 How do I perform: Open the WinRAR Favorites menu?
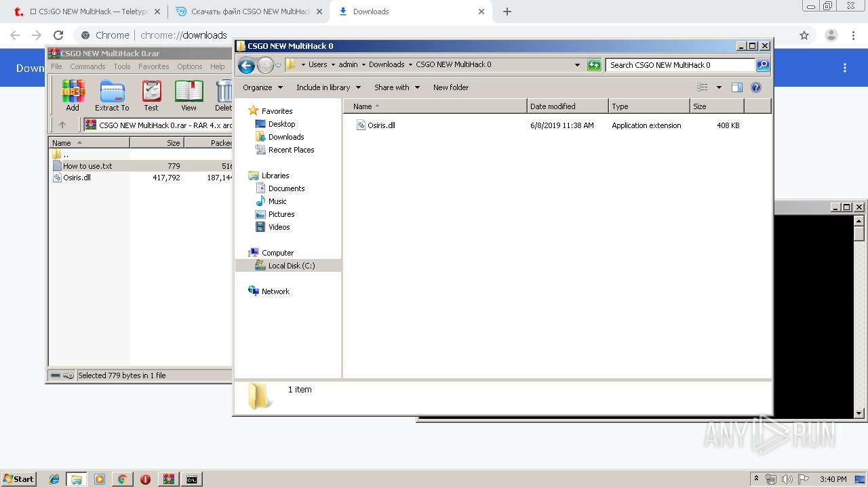coord(154,66)
